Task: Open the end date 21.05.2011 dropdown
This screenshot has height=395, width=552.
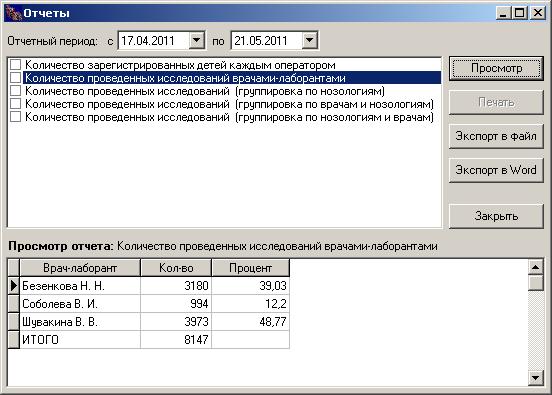Action: [x=309, y=40]
